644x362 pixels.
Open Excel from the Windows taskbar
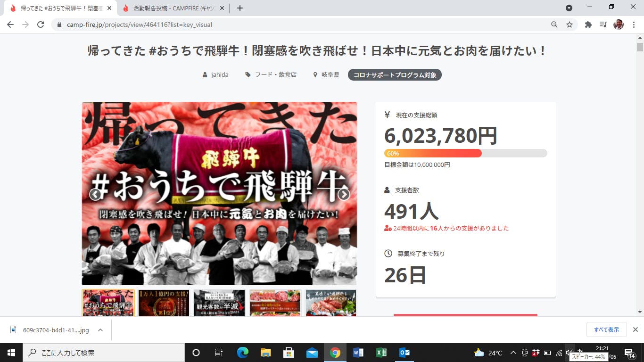pos(381,353)
